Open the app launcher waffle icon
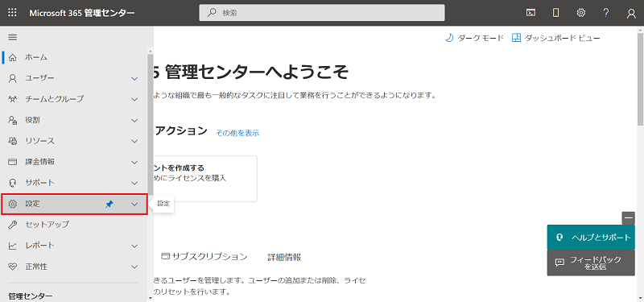This screenshot has height=302, width=644. 12,13
